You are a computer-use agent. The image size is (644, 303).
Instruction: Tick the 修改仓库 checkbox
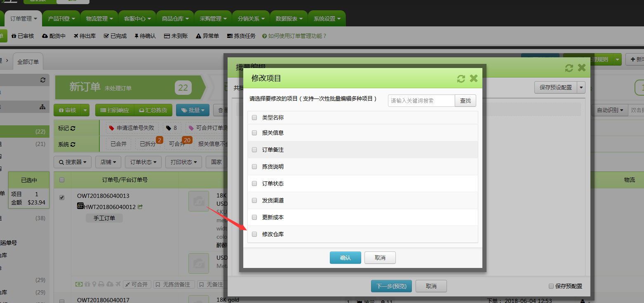[x=254, y=234]
